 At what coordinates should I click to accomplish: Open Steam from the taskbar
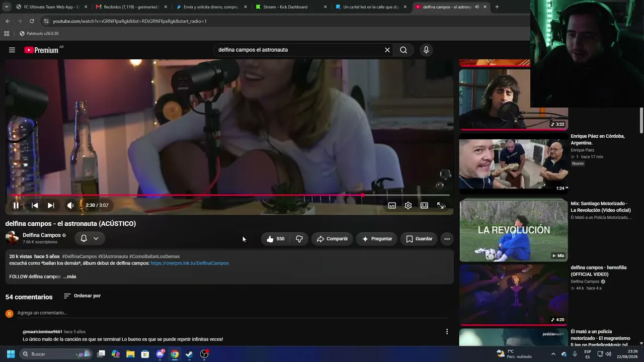(x=189, y=354)
